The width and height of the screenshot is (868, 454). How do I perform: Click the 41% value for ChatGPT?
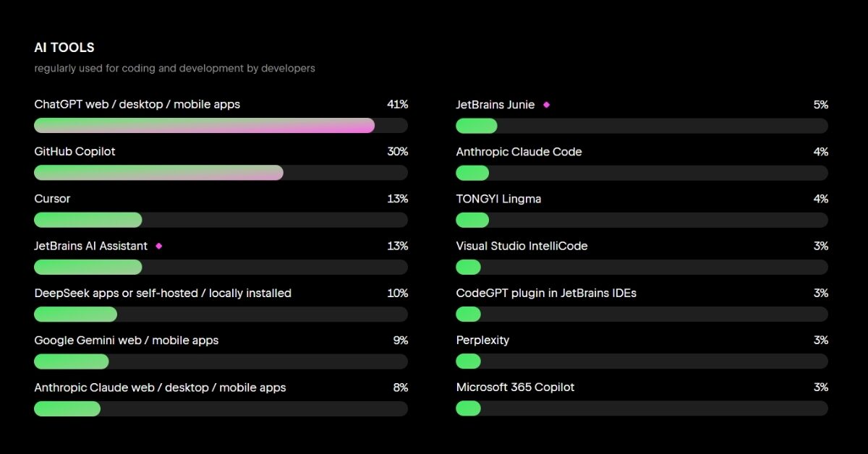(397, 104)
